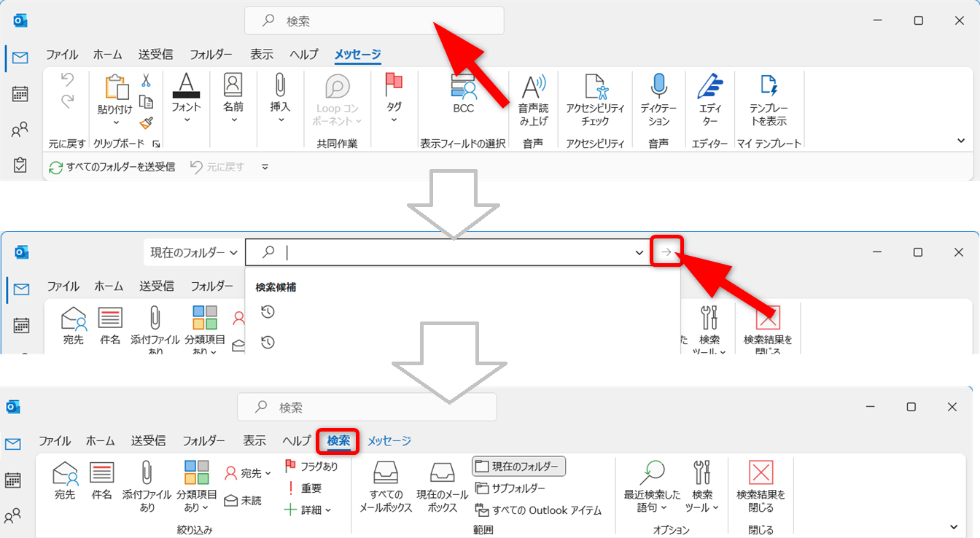Select すべての Outlook アイテム scope

pyautogui.click(x=540, y=510)
